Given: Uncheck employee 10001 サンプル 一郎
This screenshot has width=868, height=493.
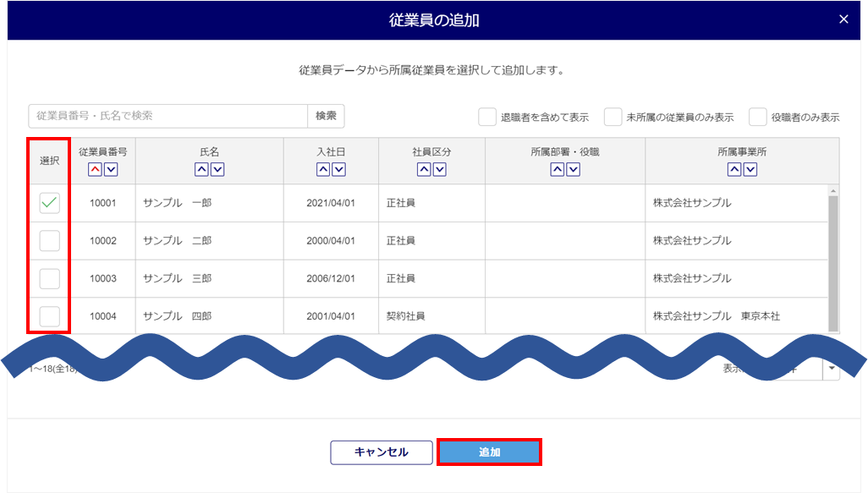Looking at the screenshot, I should tap(50, 203).
